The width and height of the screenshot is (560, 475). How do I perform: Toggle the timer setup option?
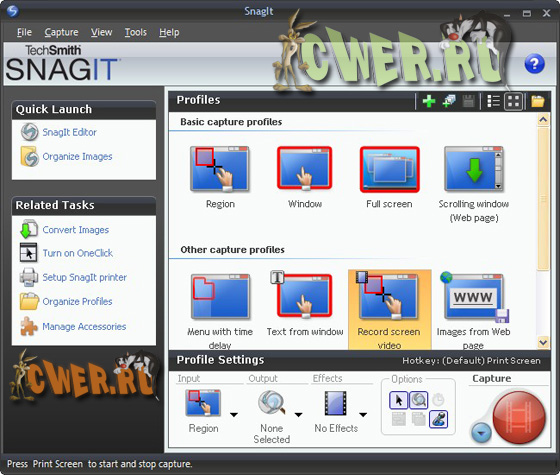coord(438,400)
